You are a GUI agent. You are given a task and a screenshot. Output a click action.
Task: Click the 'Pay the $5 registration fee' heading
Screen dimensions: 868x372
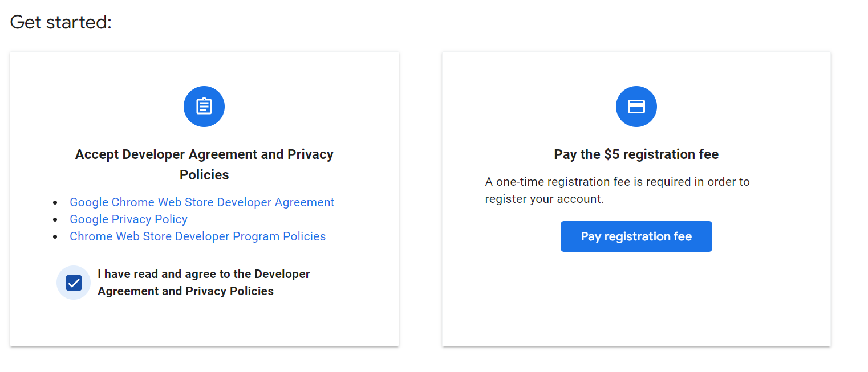[x=636, y=154]
